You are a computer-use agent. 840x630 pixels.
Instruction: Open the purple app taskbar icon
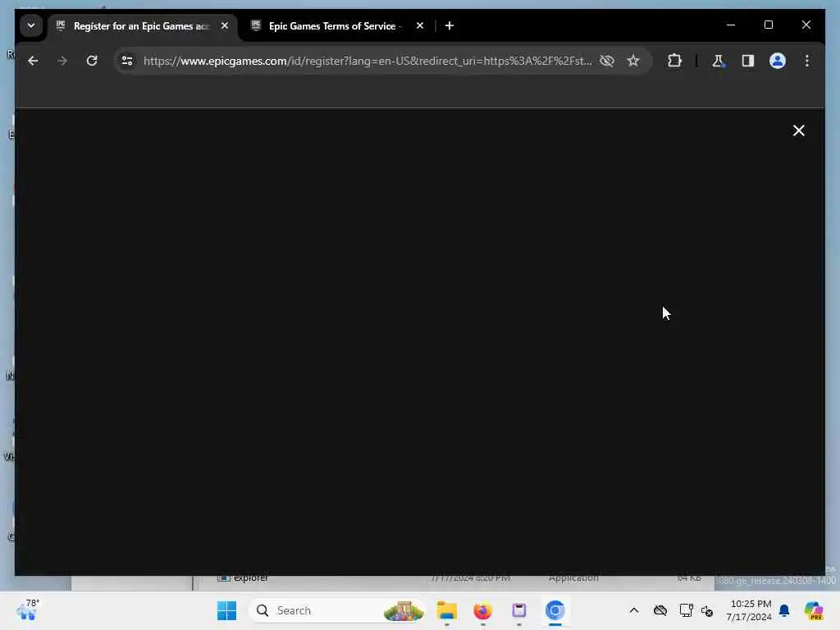click(519, 610)
